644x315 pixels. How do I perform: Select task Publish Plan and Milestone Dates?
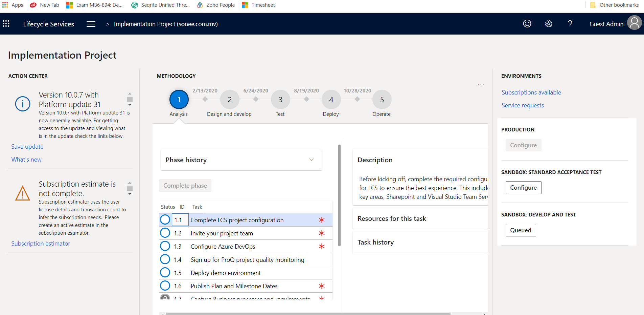234,286
